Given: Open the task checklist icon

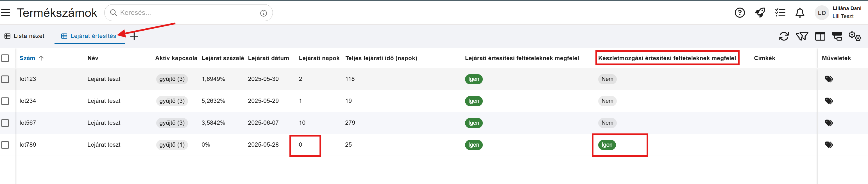Looking at the screenshot, I should click(780, 13).
